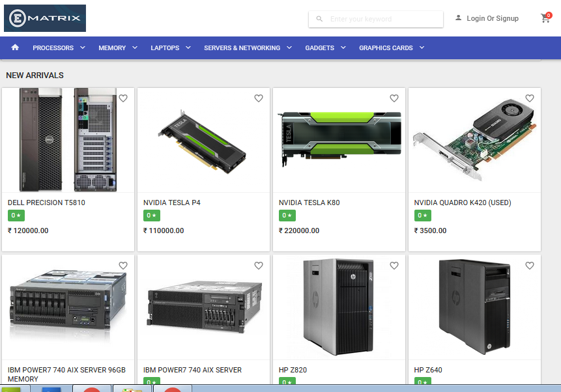
Task: Open the Memory menu
Action: 112,48
